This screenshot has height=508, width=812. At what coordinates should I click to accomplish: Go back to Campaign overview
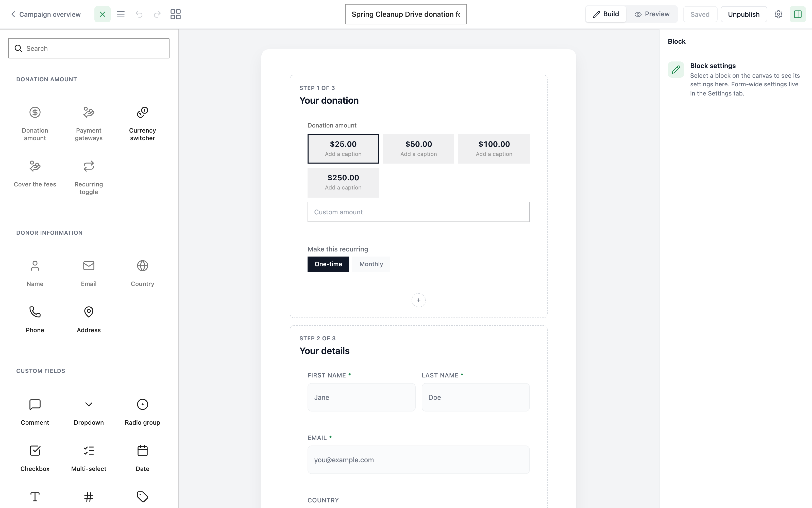pyautogui.click(x=46, y=14)
